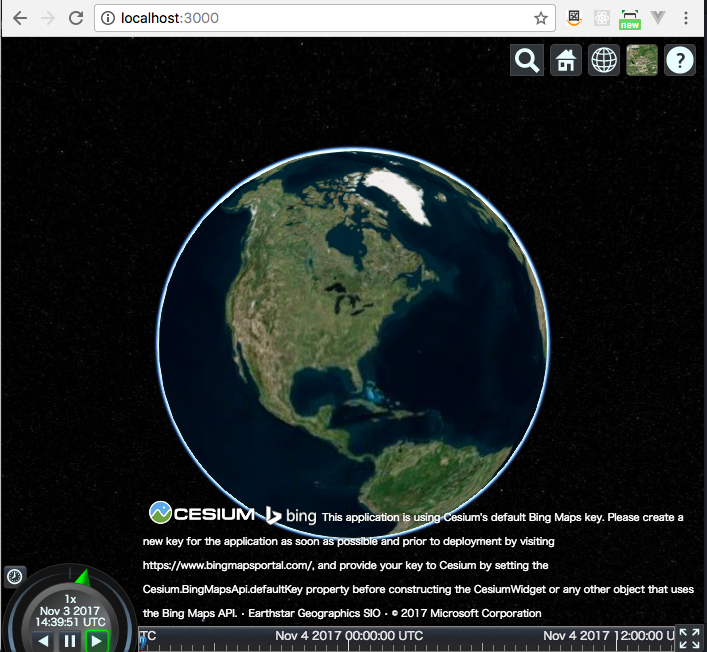The width and height of the screenshot is (707, 652).
Task: Click the 1x speed label in animation widget
Action: point(70,599)
